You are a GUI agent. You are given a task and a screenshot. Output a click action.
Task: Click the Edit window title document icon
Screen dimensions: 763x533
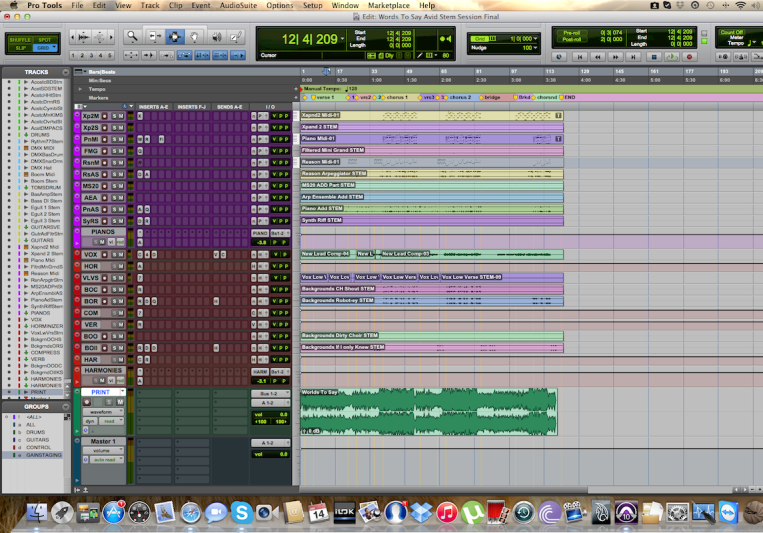pos(356,17)
